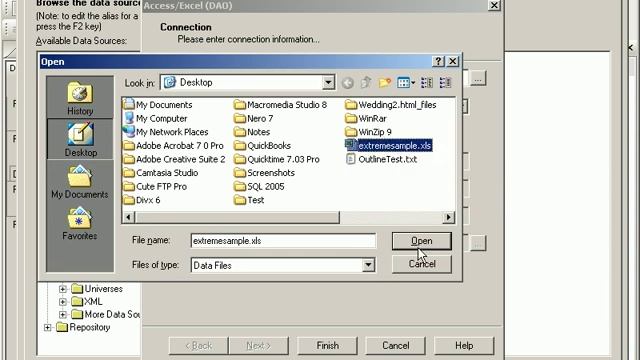Go back to last folder visited
Screen dimensions: 640x360
[347, 83]
